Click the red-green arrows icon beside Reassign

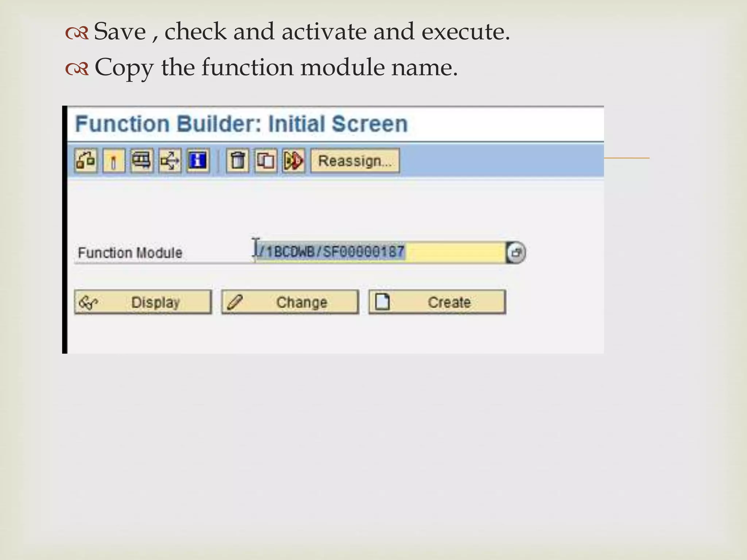pos(294,160)
